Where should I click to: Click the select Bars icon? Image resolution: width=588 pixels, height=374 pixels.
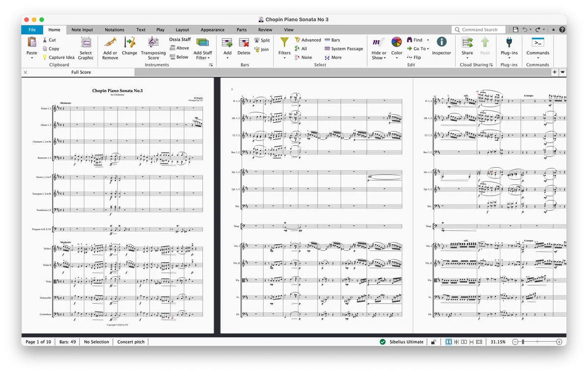[327, 40]
